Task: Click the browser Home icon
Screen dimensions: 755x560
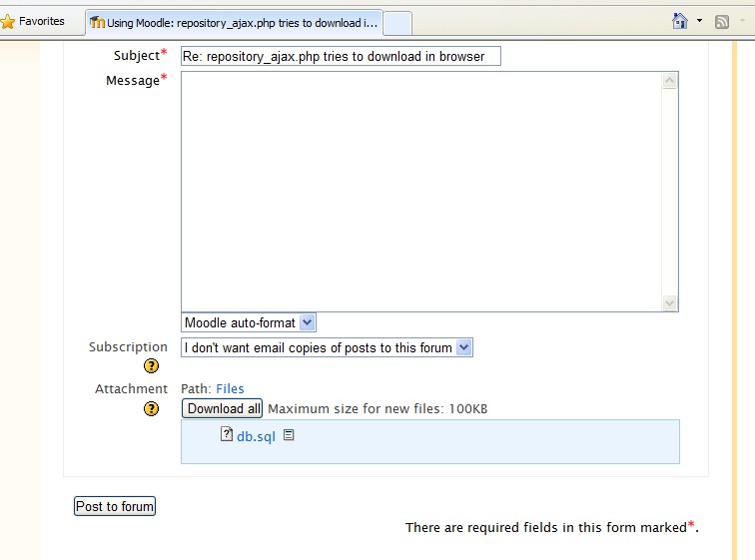Action: (679, 21)
